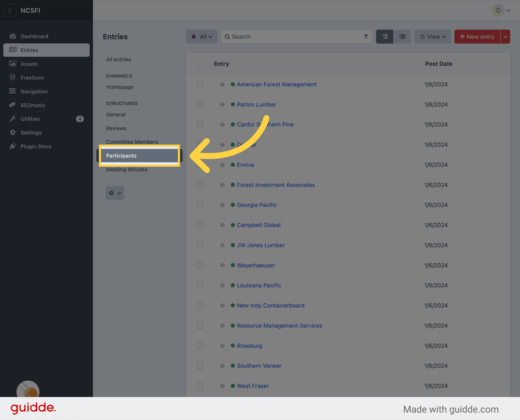The width and height of the screenshot is (520, 420).
Task: Click the Plugin Store plug icon
Action: 13,146
